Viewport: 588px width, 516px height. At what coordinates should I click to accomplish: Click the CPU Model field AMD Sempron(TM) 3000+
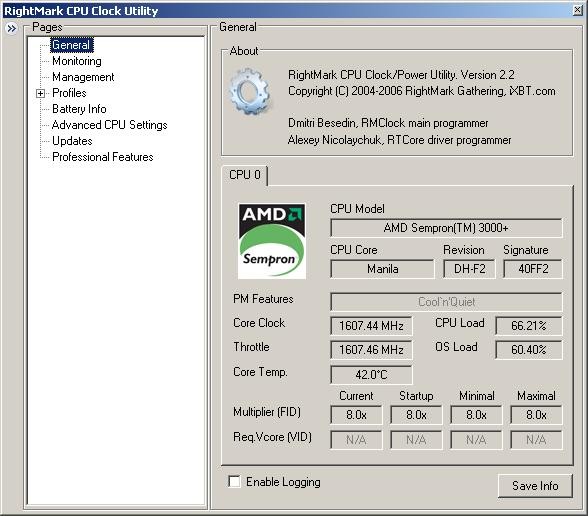446,228
